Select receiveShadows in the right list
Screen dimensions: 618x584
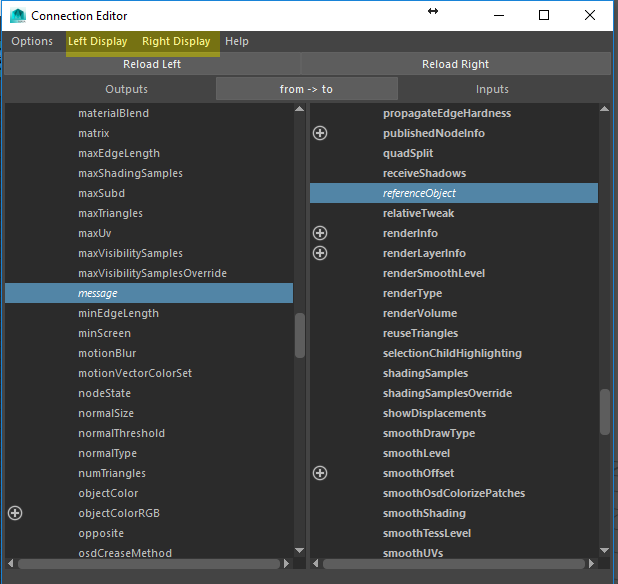424,173
